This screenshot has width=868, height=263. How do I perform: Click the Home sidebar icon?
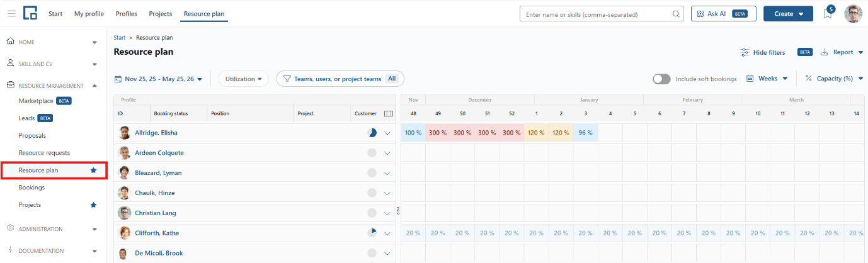[11, 42]
